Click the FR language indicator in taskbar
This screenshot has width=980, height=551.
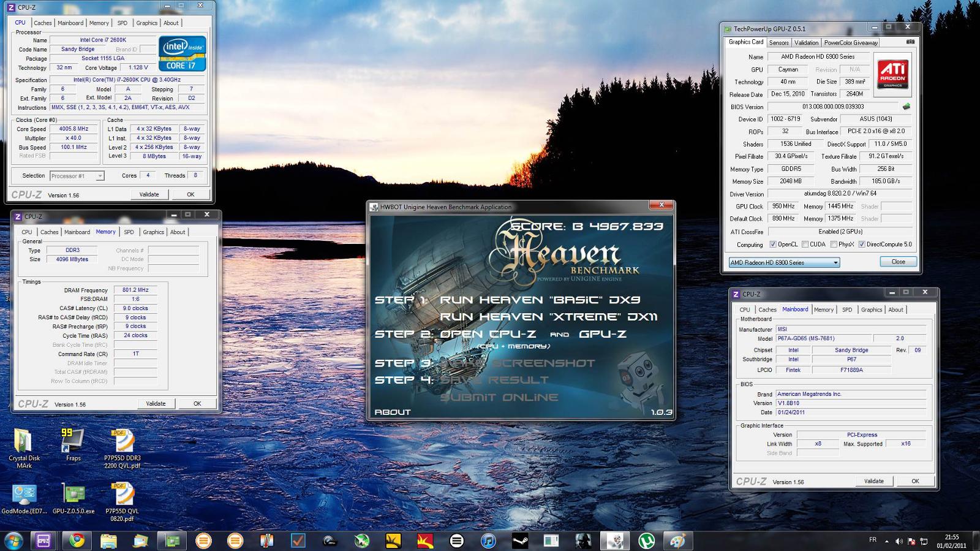[x=873, y=540]
